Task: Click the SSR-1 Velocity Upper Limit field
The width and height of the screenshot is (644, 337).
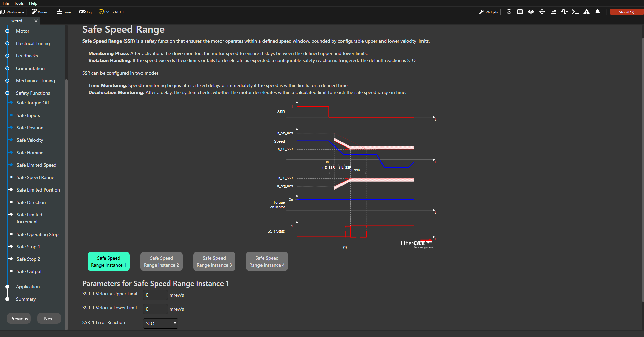Action: tap(155, 295)
